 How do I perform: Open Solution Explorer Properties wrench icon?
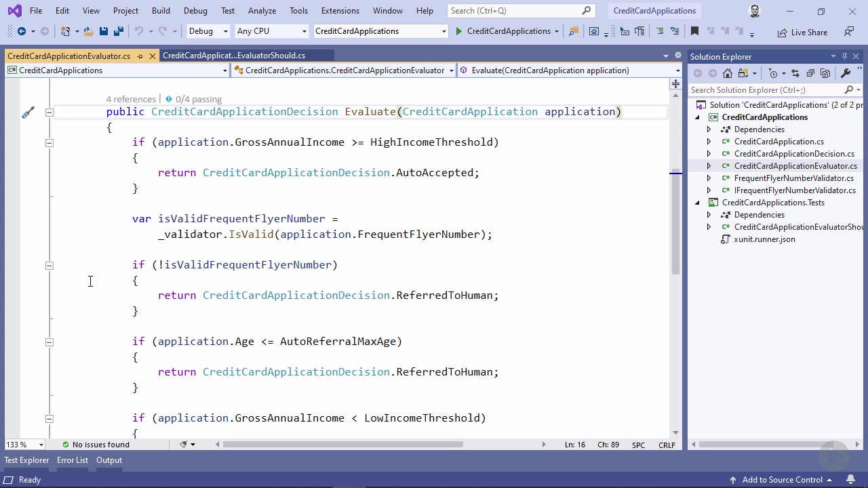pos(846,73)
